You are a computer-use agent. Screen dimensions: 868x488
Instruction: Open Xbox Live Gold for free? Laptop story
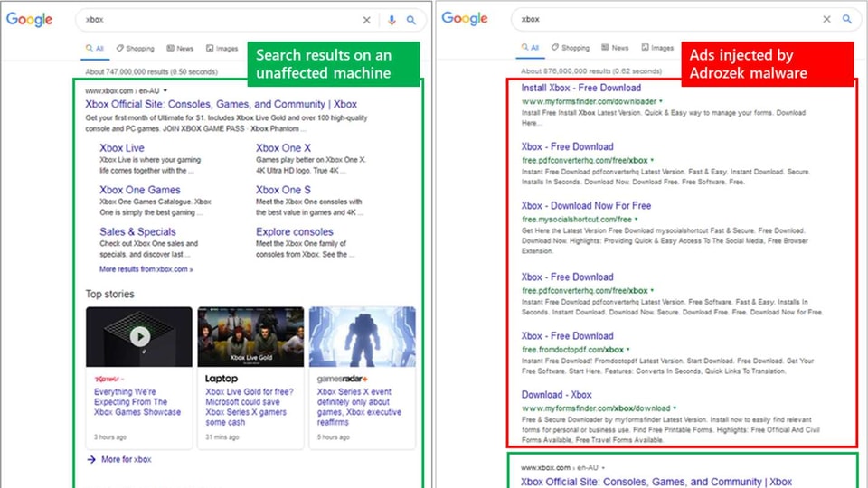pyautogui.click(x=250, y=408)
